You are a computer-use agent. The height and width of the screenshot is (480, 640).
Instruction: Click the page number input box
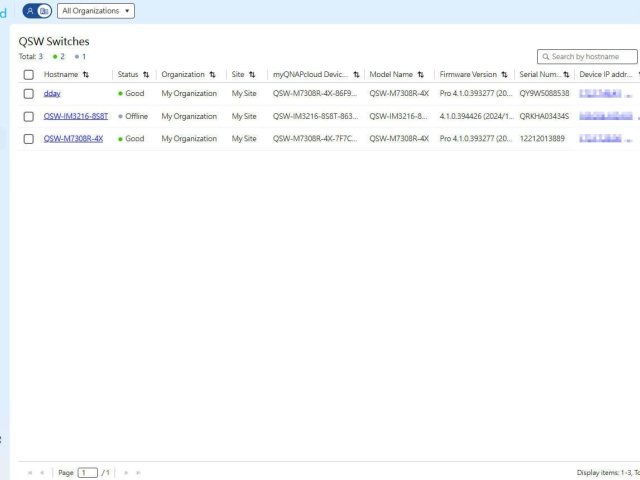tap(88, 473)
